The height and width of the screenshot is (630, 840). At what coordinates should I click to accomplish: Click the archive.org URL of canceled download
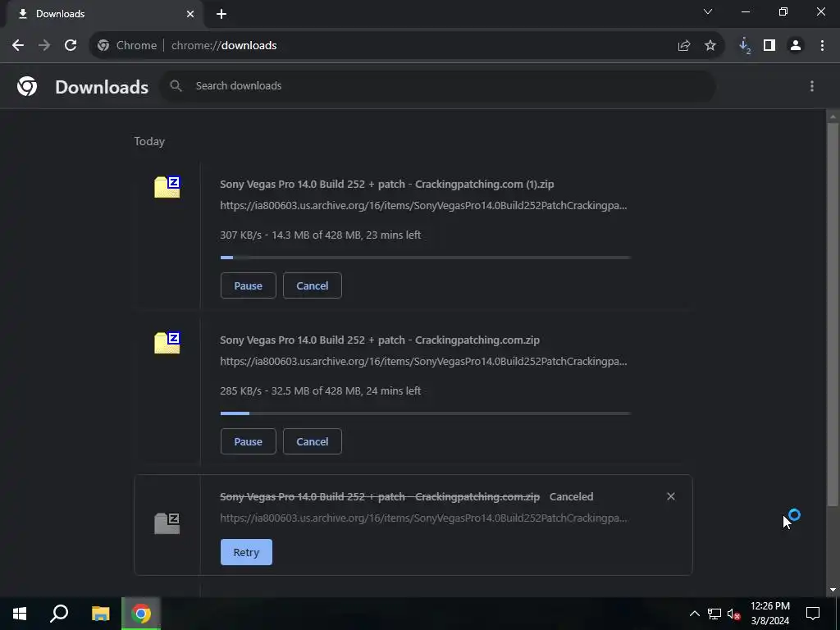coord(423,518)
